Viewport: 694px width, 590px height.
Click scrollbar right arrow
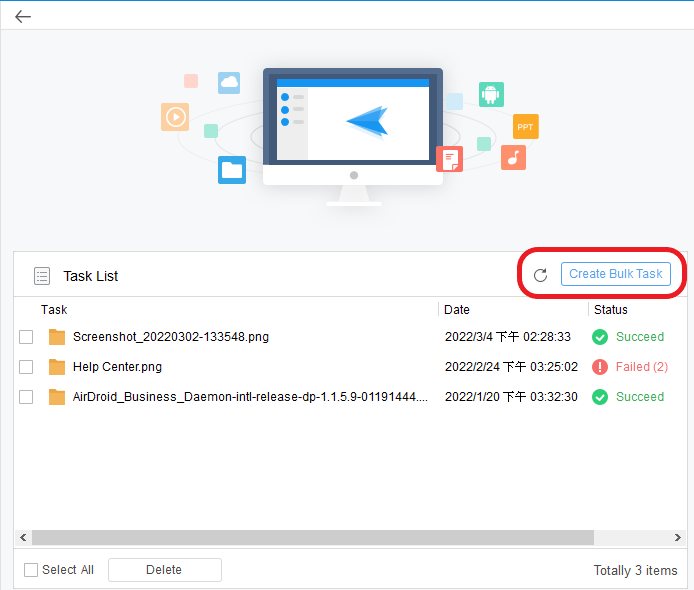pos(678,537)
